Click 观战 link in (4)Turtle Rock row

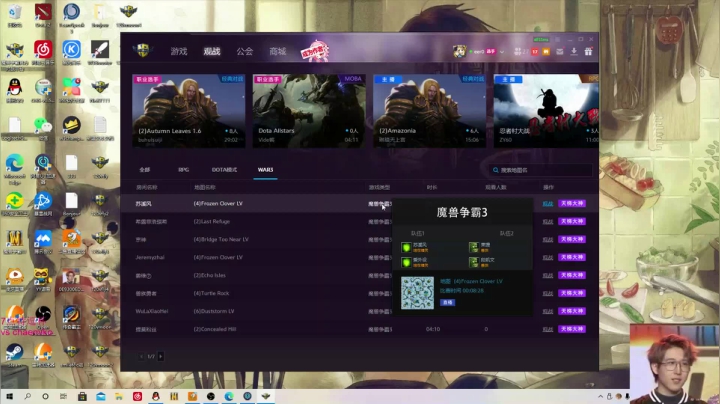[547, 293]
